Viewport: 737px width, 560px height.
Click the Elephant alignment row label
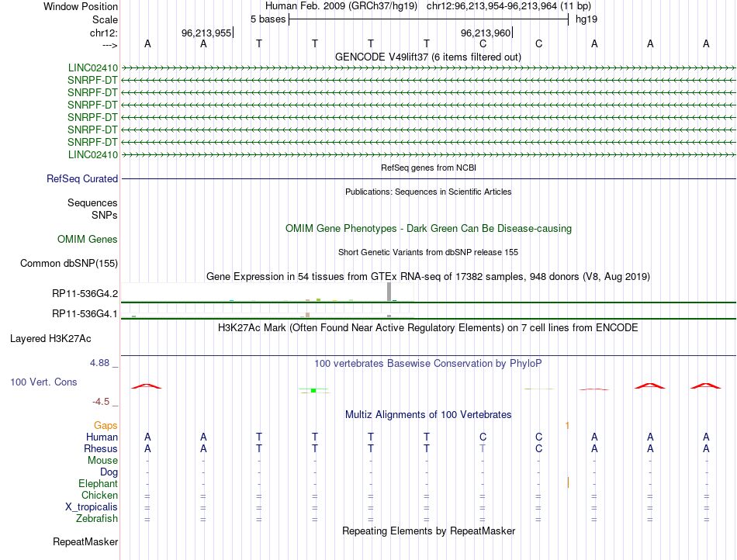(x=98, y=483)
